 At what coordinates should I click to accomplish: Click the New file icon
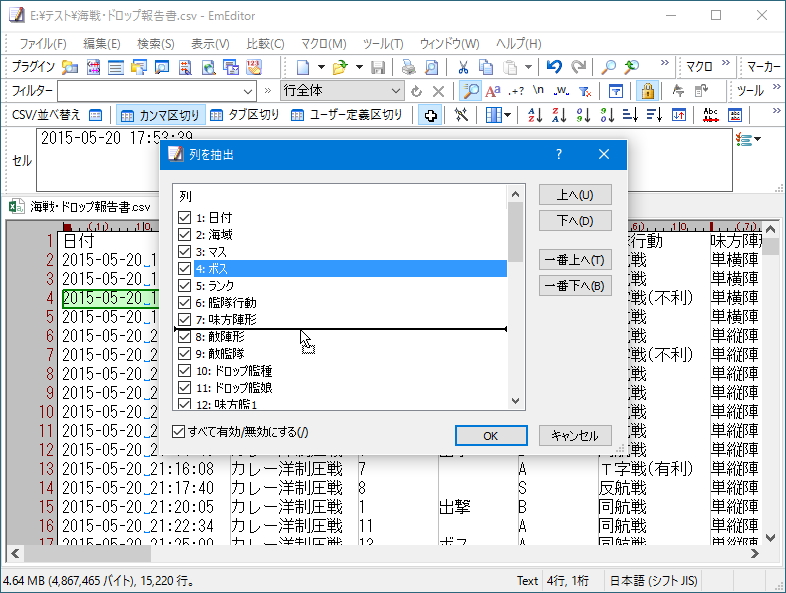[303, 67]
